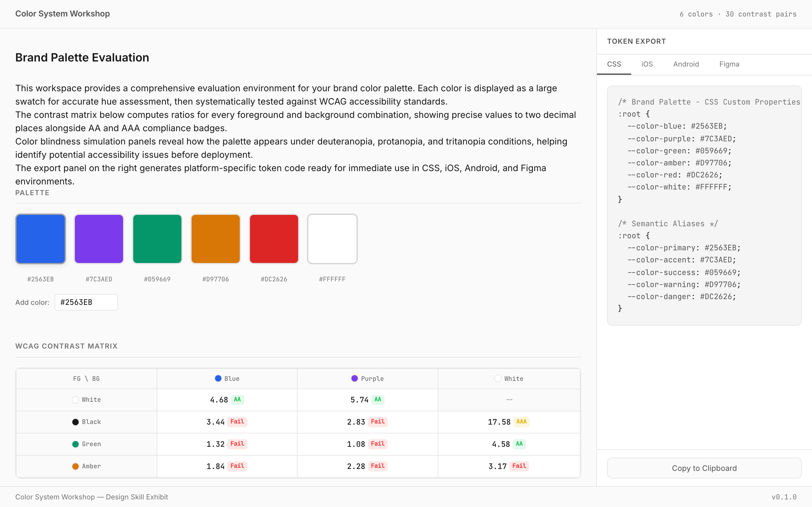The height and width of the screenshot is (507, 812).
Task: Open the Android export tab
Action: 686,64
